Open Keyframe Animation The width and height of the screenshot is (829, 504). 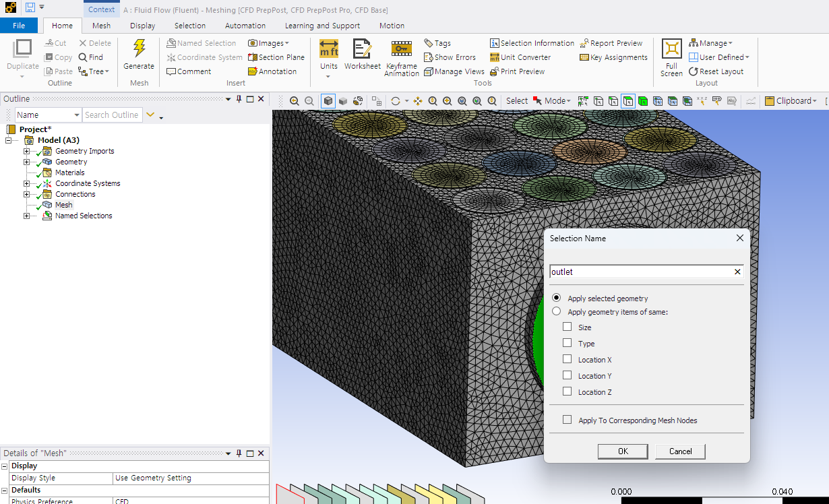402,58
